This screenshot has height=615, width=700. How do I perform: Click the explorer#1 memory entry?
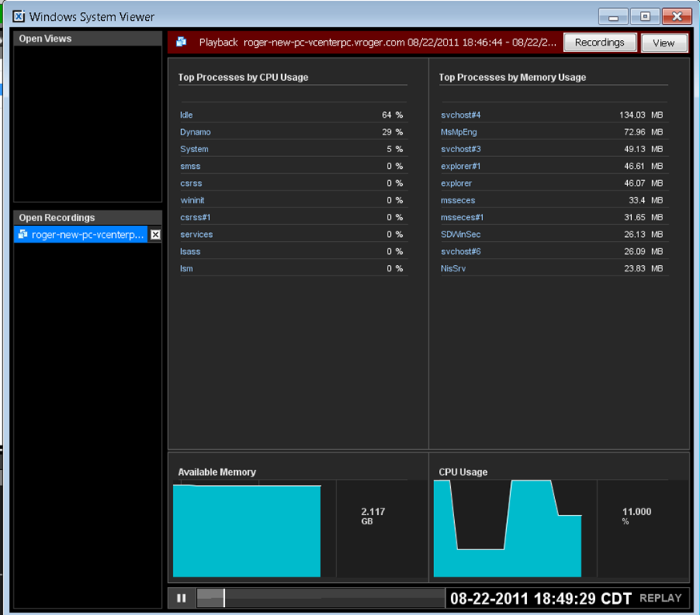(461, 167)
